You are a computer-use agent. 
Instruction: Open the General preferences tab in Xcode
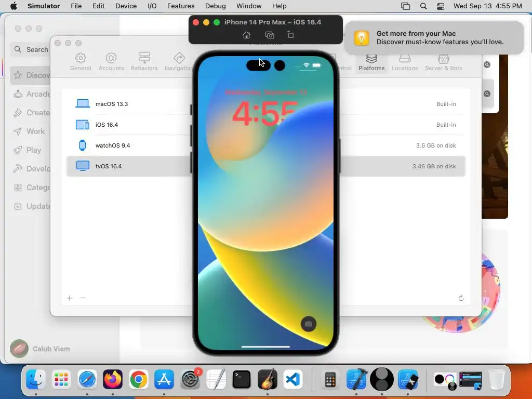81,62
